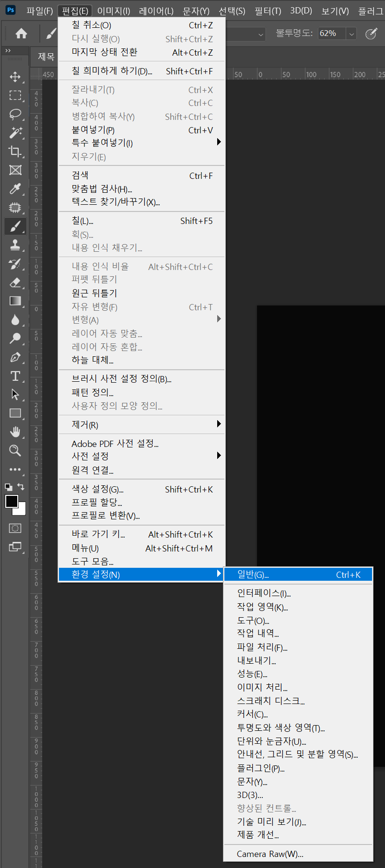Select the Blur tool
This screenshot has height=868, width=385.
pyautogui.click(x=15, y=320)
